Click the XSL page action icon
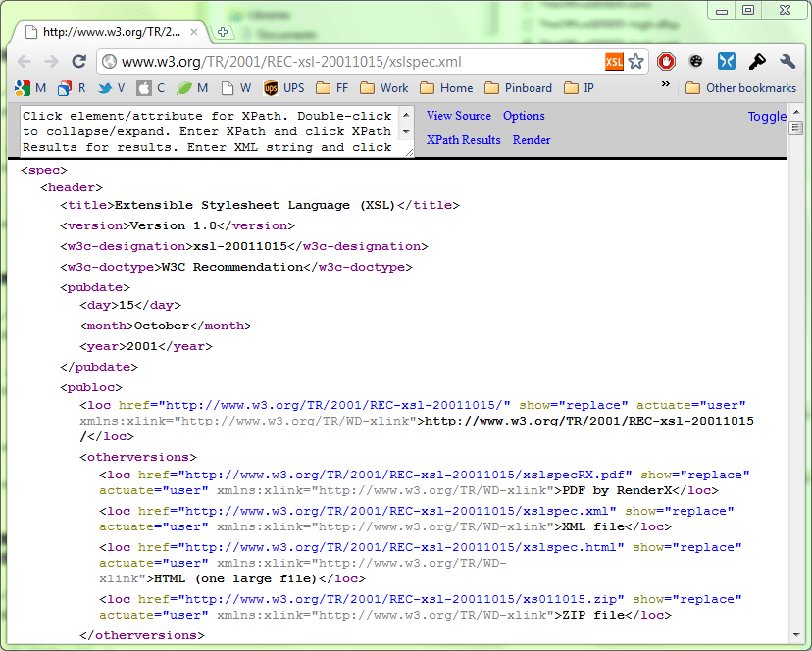812x651 pixels. click(614, 61)
